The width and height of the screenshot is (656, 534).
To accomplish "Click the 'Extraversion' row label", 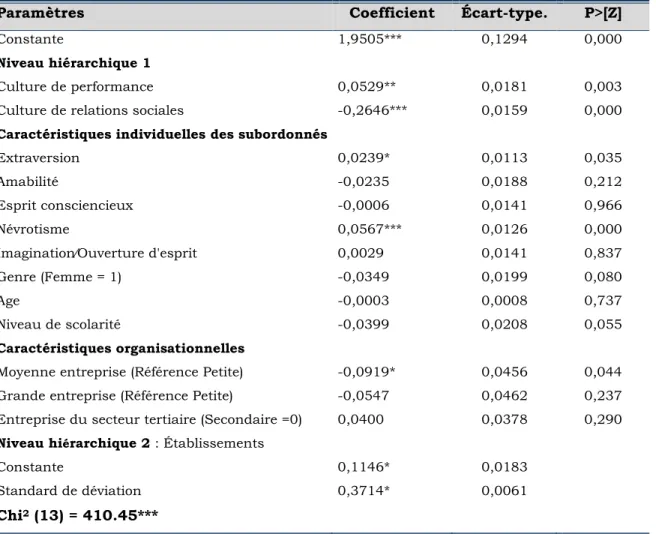I will [x=39, y=158].
